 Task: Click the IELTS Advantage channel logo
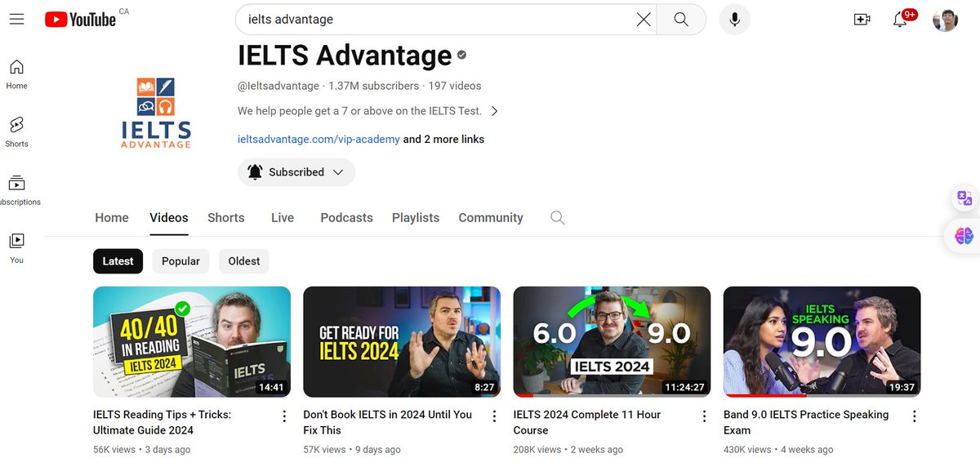(155, 113)
